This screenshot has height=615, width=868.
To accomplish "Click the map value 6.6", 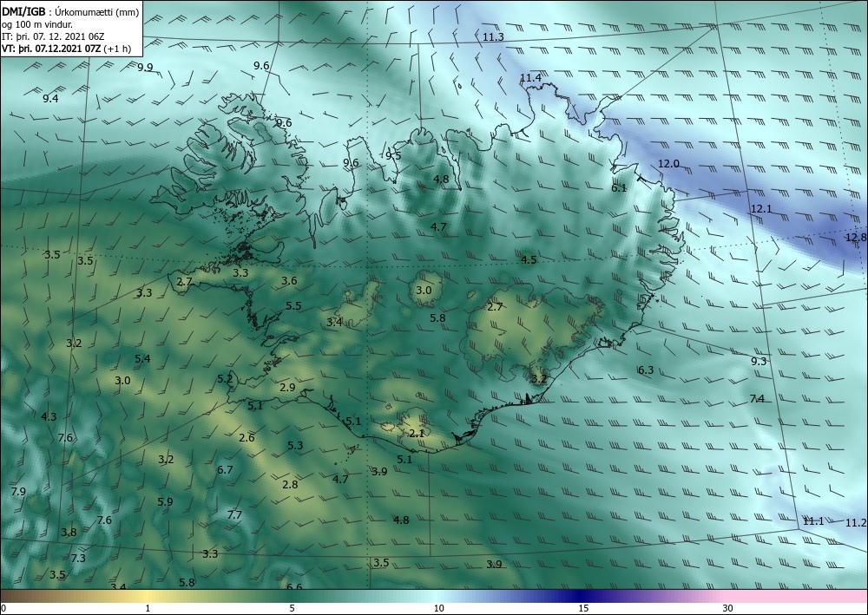I will pyautogui.click(x=294, y=586).
